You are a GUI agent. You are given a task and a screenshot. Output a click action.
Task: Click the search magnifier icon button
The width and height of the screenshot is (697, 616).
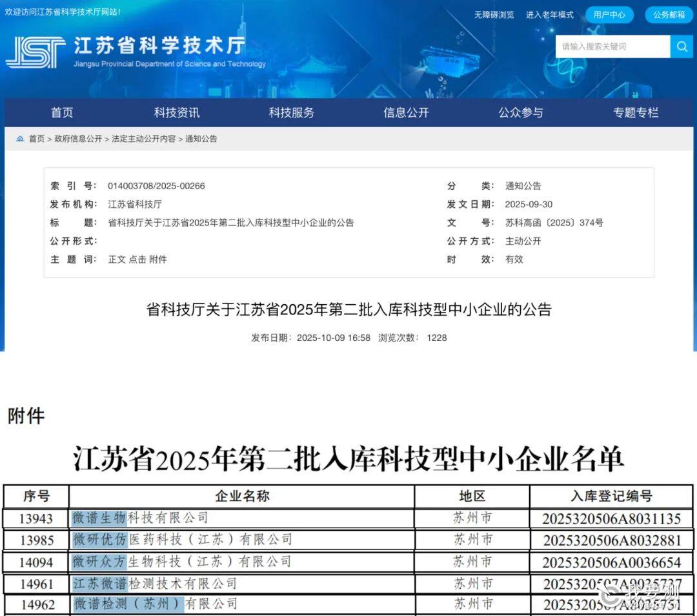coord(682,46)
